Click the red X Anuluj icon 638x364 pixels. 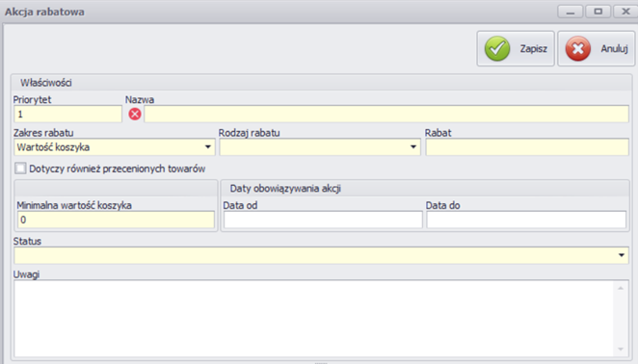click(x=578, y=49)
